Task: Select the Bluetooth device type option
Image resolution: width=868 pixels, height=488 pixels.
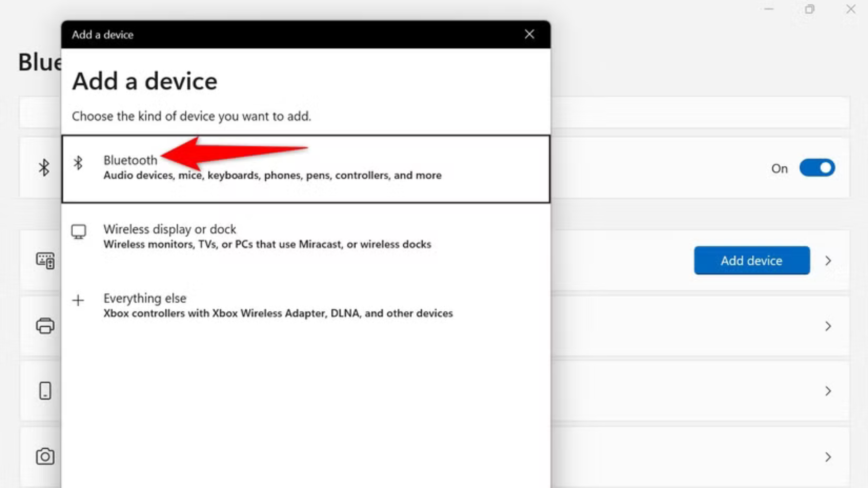Action: [x=271, y=167]
